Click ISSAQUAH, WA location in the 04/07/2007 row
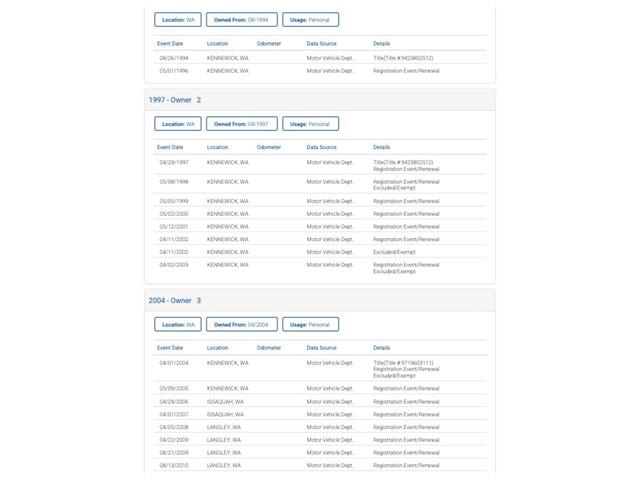The height and width of the screenshot is (480, 640). pyautogui.click(x=225, y=414)
